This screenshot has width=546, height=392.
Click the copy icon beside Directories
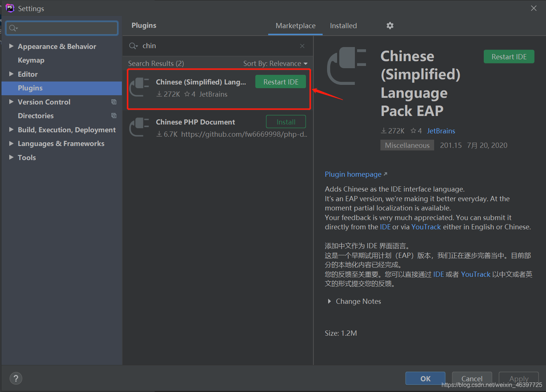(114, 116)
